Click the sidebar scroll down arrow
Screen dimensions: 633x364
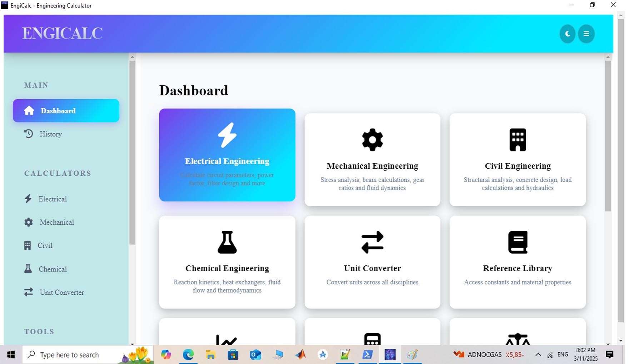pos(133,344)
